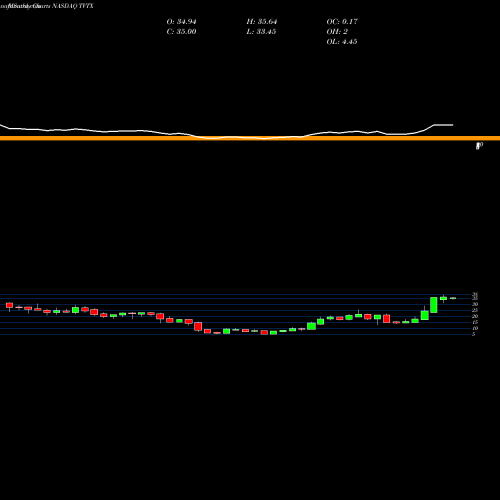
Task: Click the first red candle on left
Action: [x=9, y=305]
